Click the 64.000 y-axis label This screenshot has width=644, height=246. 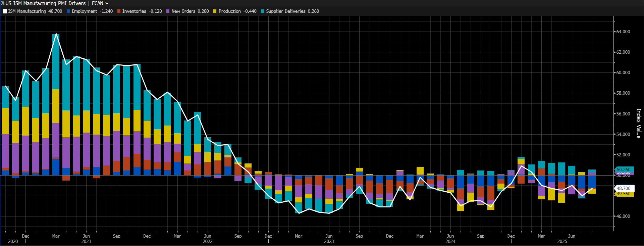coord(623,32)
